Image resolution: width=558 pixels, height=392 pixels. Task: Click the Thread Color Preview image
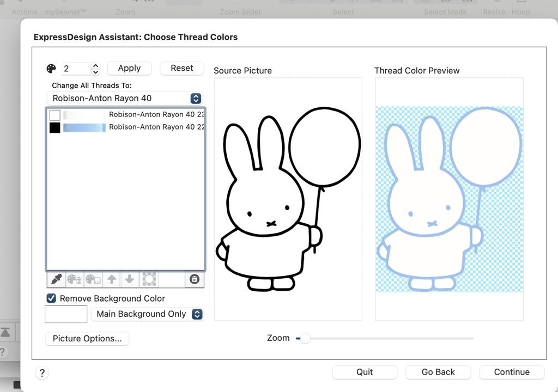tap(450, 199)
